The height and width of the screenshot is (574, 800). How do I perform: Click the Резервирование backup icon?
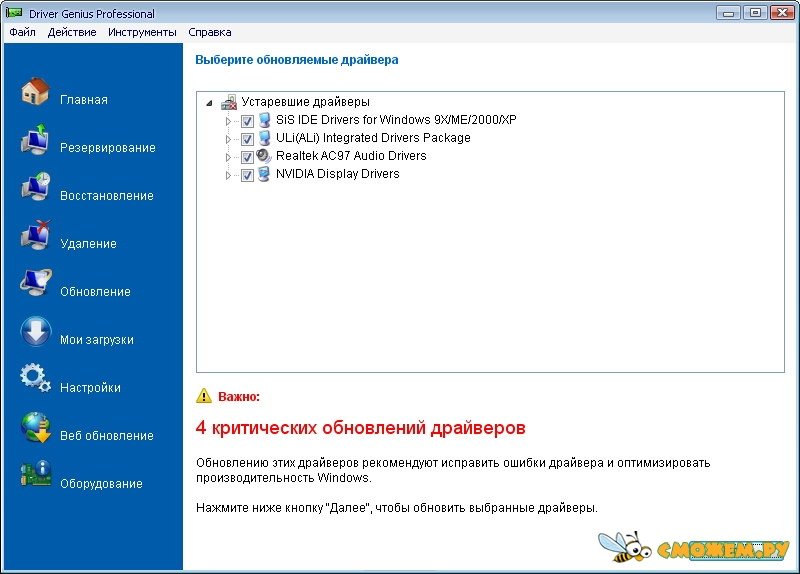tap(36, 141)
